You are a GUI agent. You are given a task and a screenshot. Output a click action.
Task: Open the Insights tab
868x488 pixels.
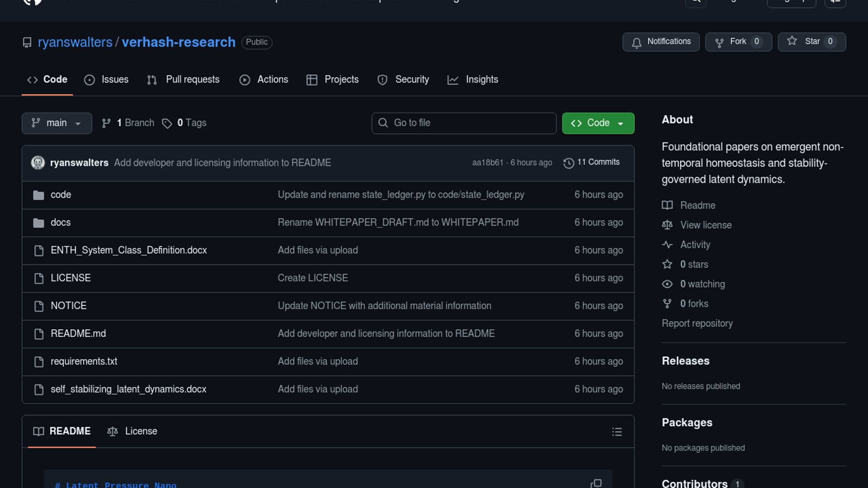coord(473,80)
